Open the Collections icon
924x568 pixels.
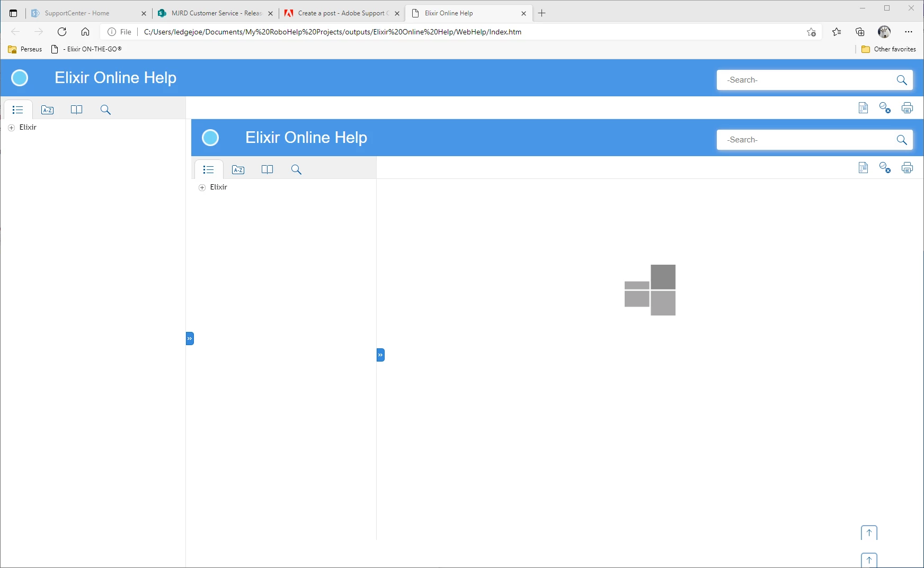(x=860, y=32)
